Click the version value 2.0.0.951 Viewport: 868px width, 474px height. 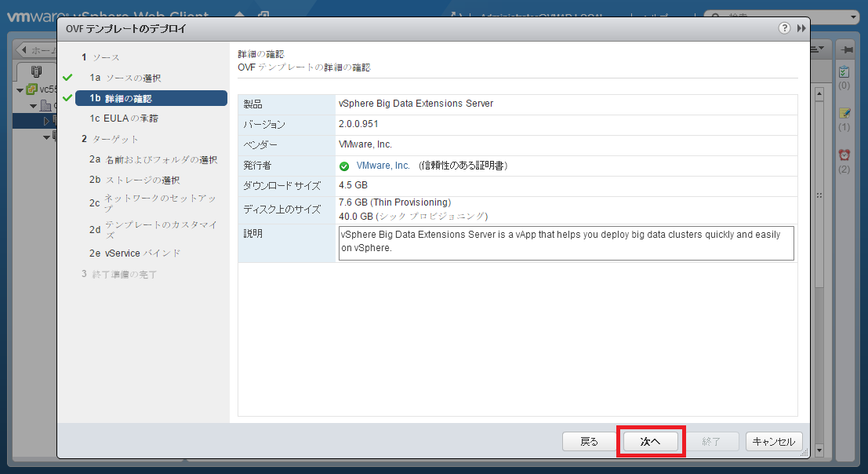[x=358, y=124]
